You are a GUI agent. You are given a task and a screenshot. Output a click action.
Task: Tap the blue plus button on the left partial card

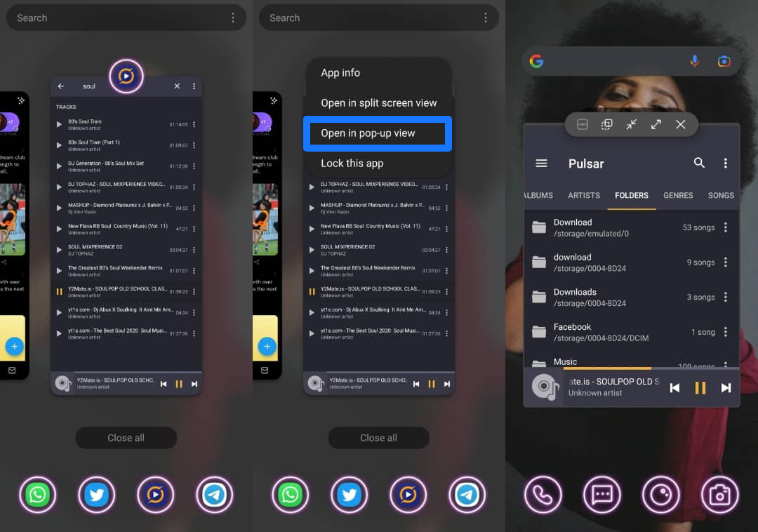(x=14, y=347)
